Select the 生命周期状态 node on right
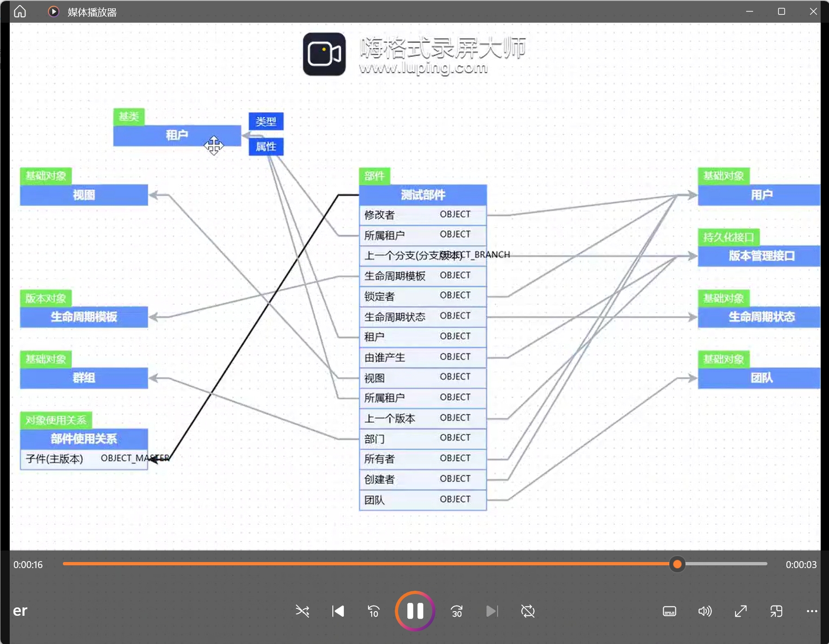829x644 pixels. click(x=759, y=317)
